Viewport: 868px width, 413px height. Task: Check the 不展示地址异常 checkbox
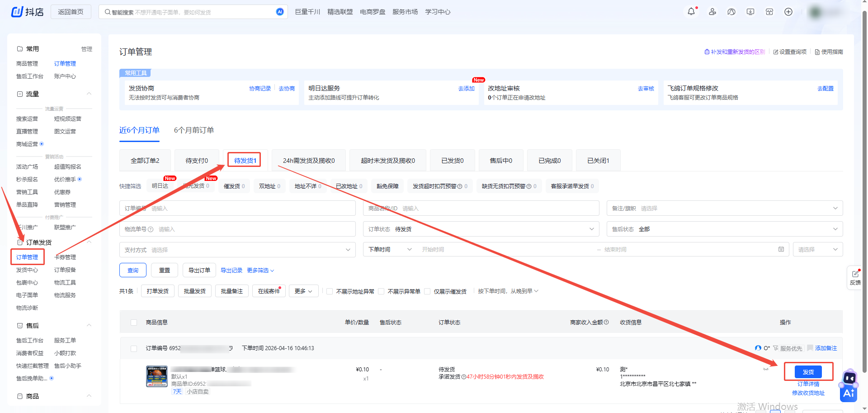pyautogui.click(x=330, y=291)
